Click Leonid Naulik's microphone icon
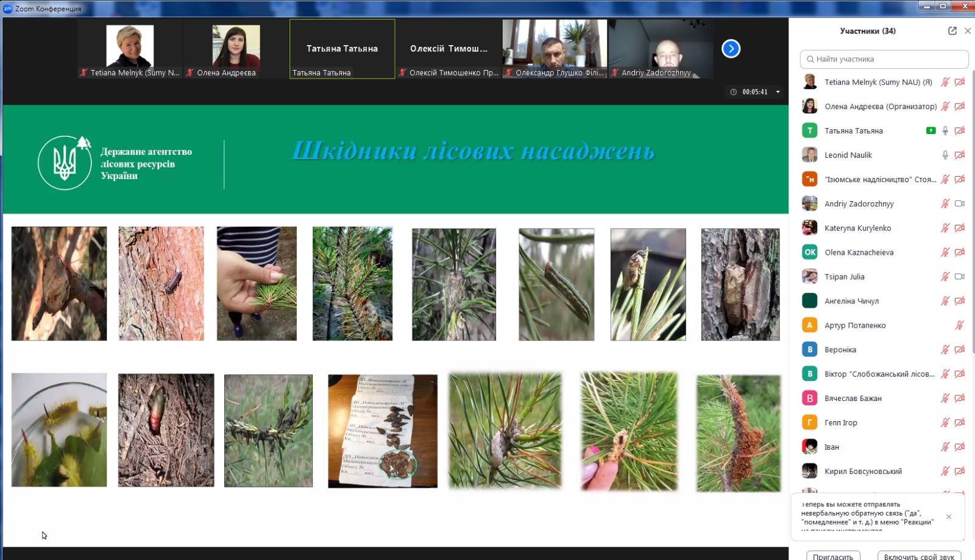 pyautogui.click(x=945, y=155)
